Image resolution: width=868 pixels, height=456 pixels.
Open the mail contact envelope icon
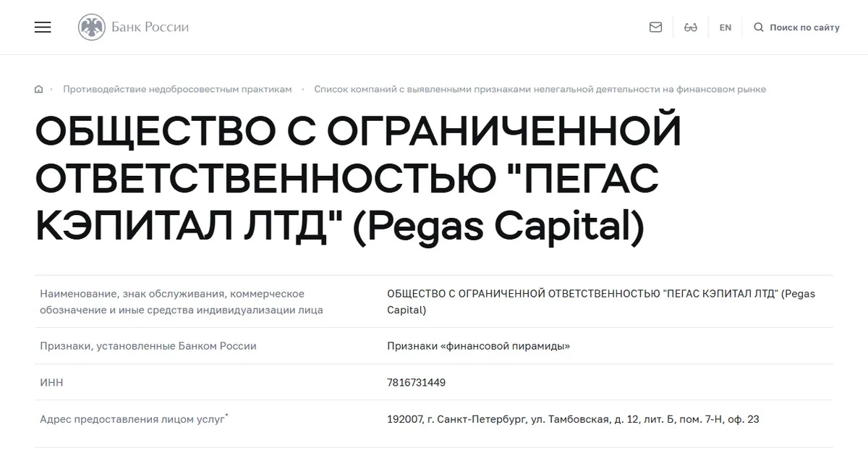tap(655, 28)
